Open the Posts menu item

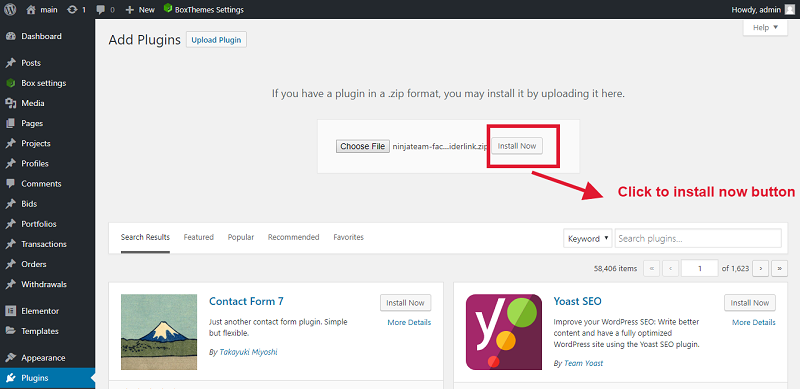click(47, 63)
